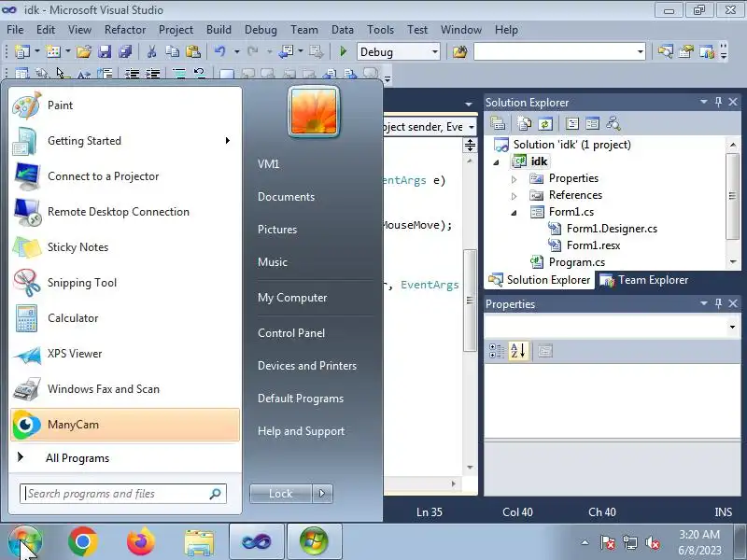Click the Lock button
Screen dimensions: 747x560
pyautogui.click(x=281, y=494)
